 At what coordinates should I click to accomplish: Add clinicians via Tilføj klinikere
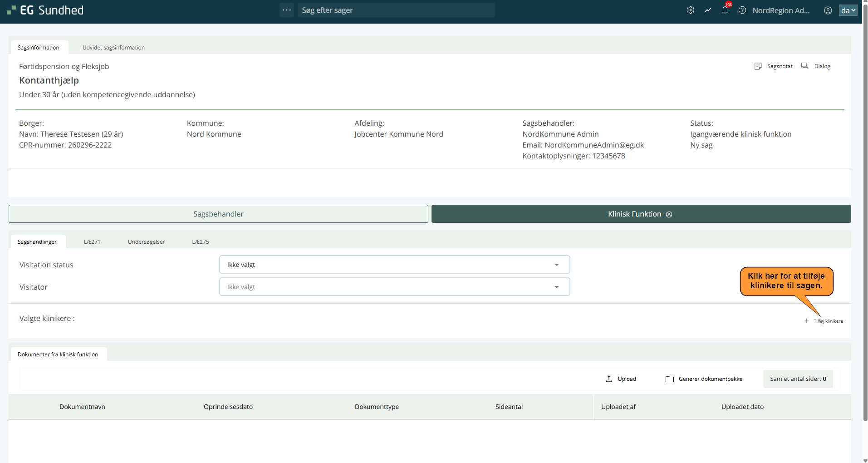pos(824,321)
